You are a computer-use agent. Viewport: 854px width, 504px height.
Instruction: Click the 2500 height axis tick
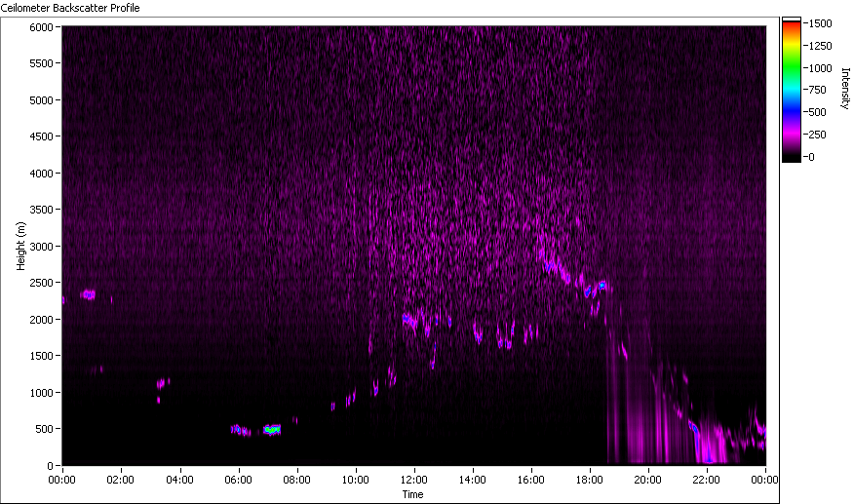pos(41,283)
